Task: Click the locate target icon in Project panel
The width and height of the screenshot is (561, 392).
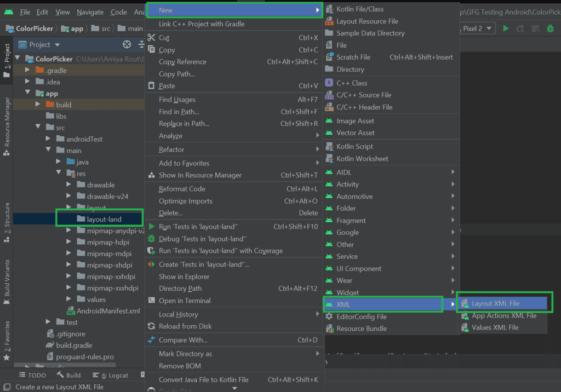Action: 127,44
